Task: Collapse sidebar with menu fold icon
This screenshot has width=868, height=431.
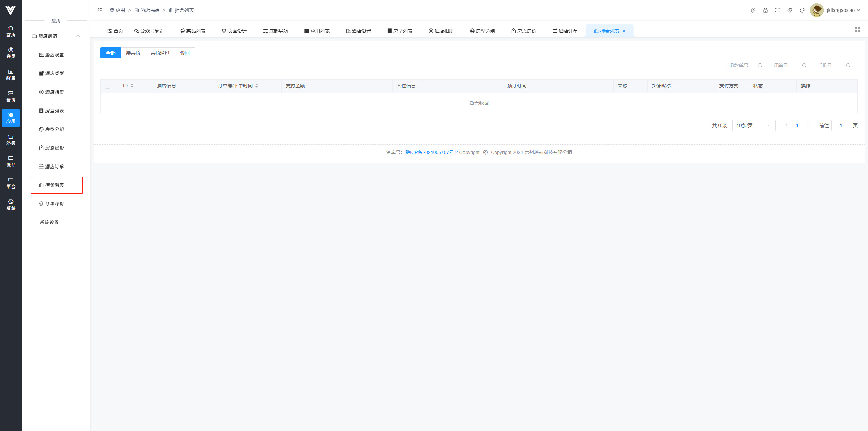Action: [100, 10]
